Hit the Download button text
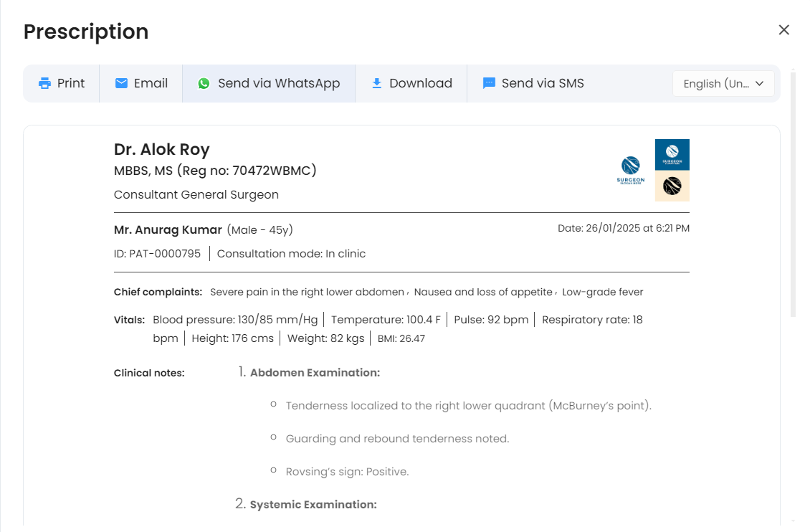 click(x=420, y=83)
